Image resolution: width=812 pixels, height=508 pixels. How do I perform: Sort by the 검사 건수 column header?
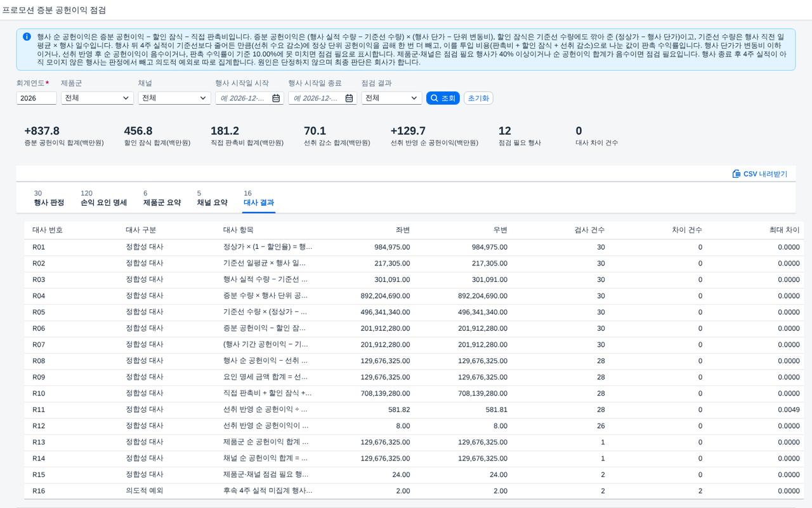(x=589, y=230)
